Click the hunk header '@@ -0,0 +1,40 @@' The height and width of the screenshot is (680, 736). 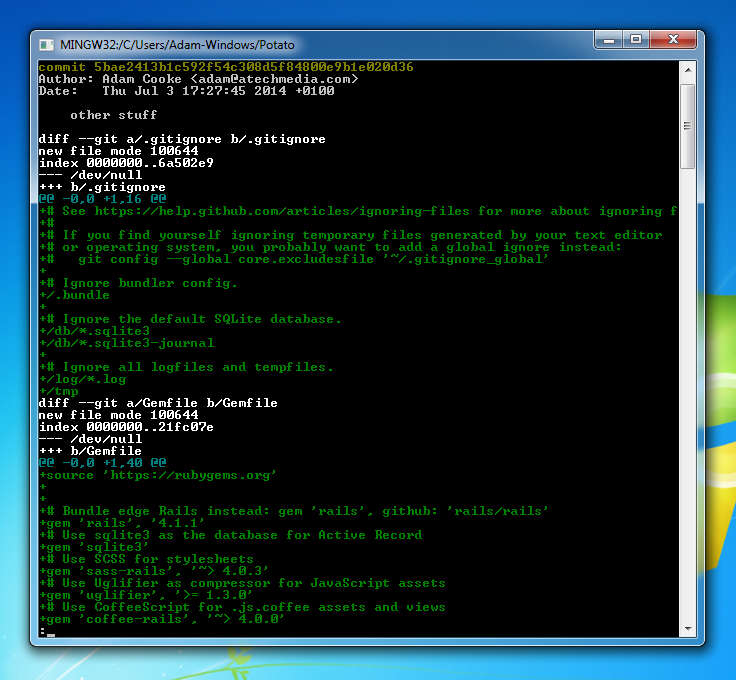click(102, 463)
